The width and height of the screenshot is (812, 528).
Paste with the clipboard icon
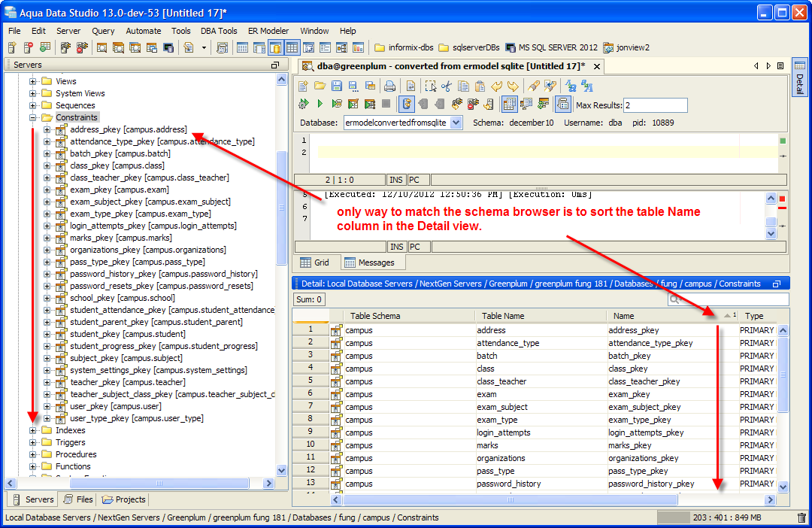pyautogui.click(x=480, y=86)
